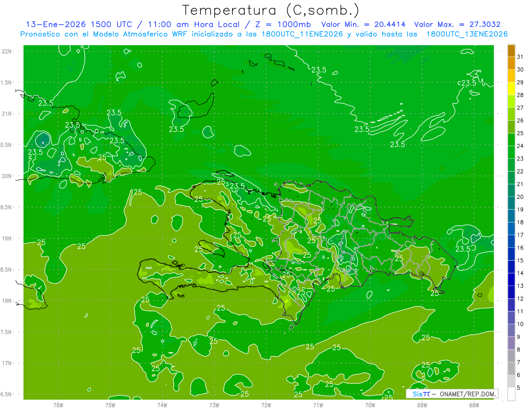Click the valid-until time "1800UTC_13ENE2026"

[467, 34]
